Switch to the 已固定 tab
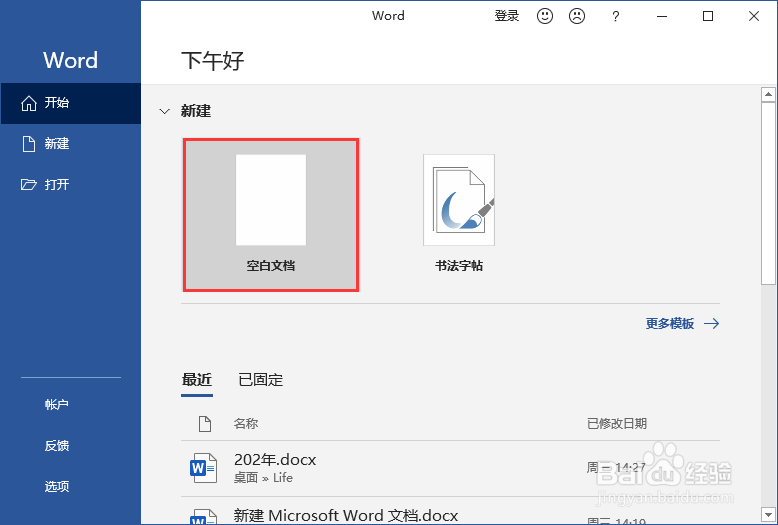778x525 pixels. 261,380
